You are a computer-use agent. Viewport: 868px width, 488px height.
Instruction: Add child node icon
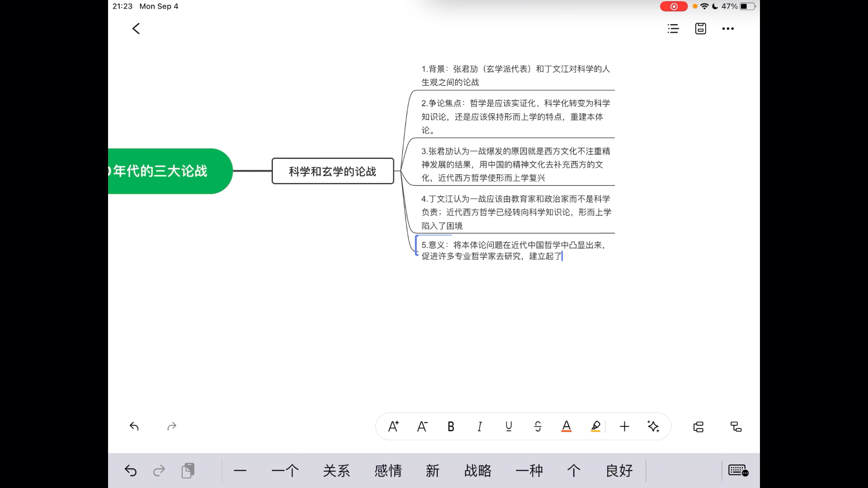[736, 427]
